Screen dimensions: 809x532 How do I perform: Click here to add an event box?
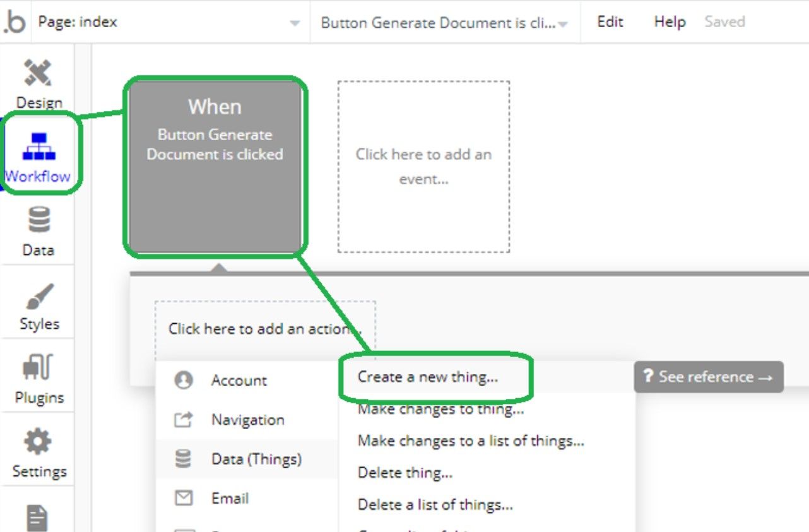point(423,167)
